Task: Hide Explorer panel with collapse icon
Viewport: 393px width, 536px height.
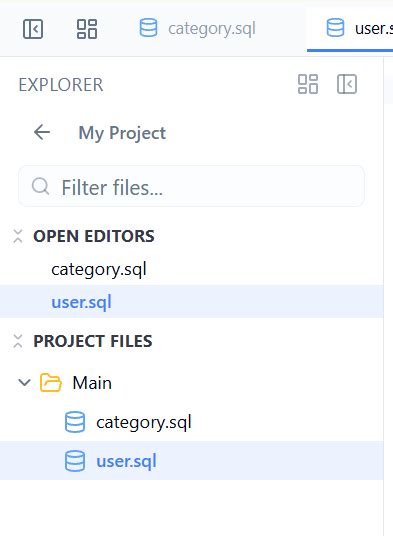Action: click(347, 84)
